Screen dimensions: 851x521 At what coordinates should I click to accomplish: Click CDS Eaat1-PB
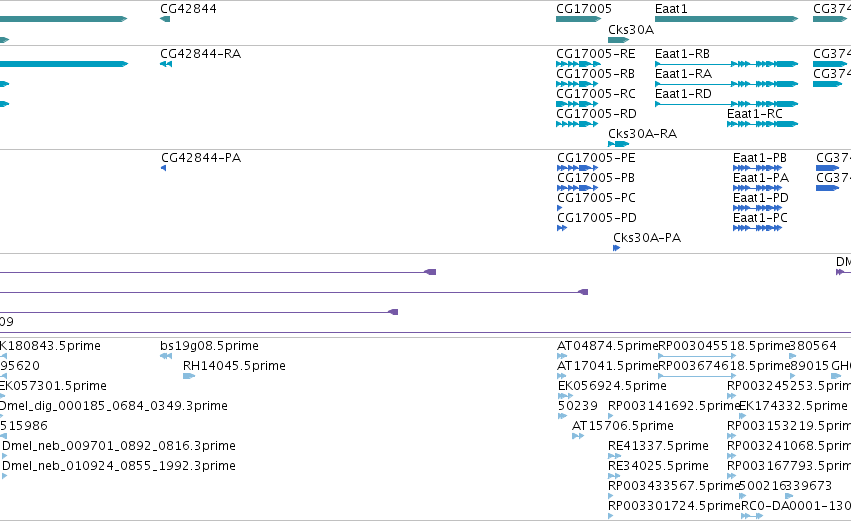(760, 158)
